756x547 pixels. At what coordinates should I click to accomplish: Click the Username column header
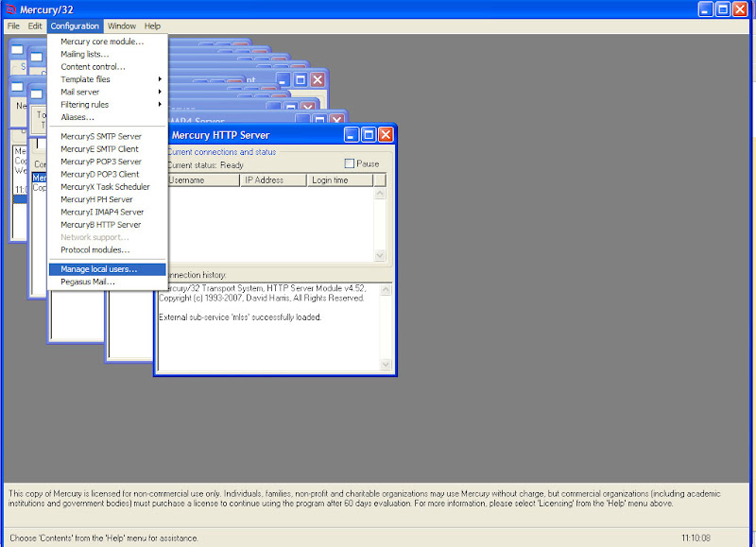pos(203,179)
